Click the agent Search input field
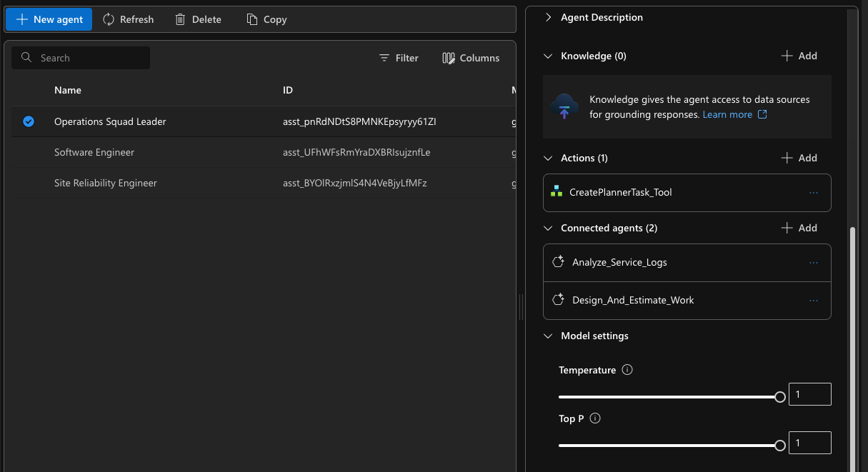Viewport: 868px width, 472px height. [x=81, y=58]
